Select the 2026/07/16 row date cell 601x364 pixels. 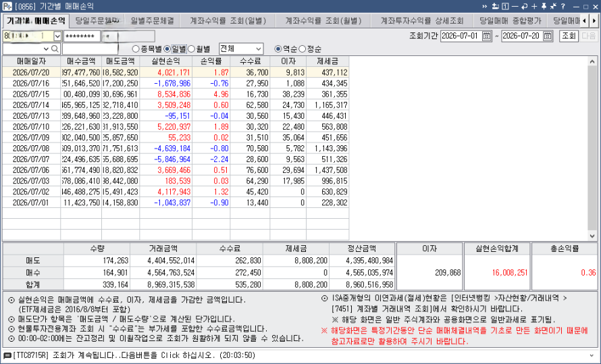point(32,83)
